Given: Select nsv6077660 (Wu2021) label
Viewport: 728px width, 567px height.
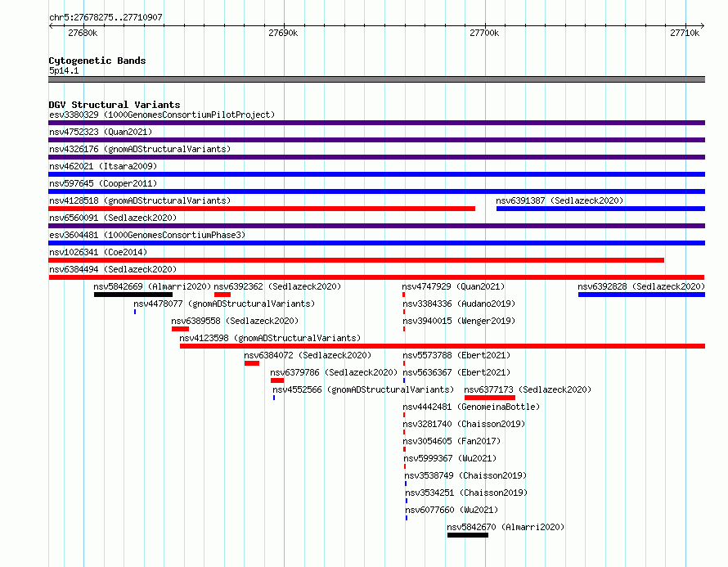Looking at the screenshot, I should pyautogui.click(x=452, y=510).
